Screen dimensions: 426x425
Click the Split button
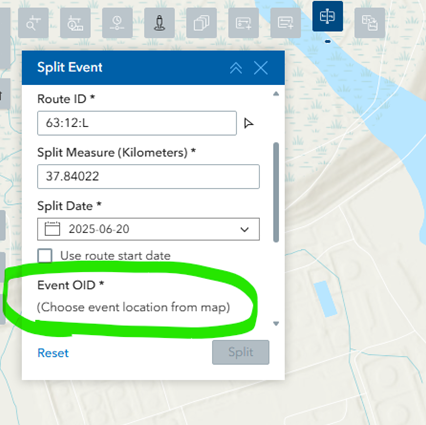[241, 352]
